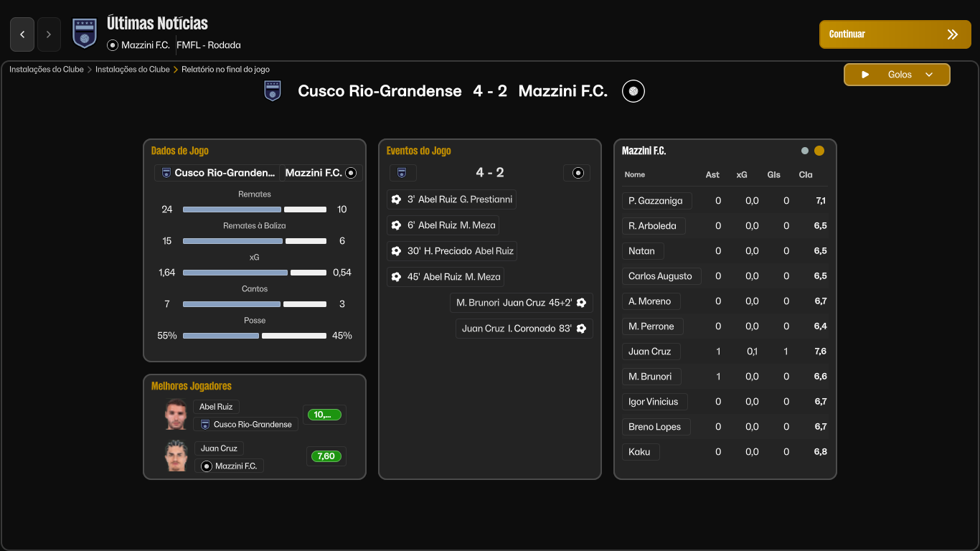Image resolution: width=980 pixels, height=551 pixels.
Task: Click goal icon next to Juan Cruz 45+2'
Action: click(581, 303)
